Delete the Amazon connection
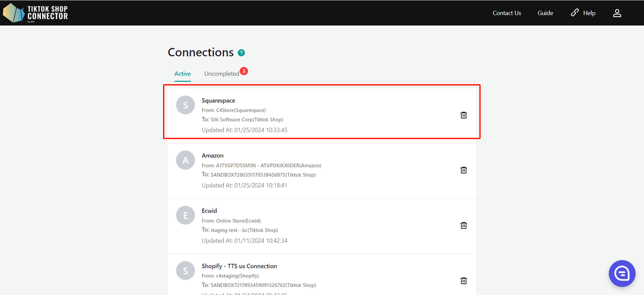The image size is (644, 295). 464,170
